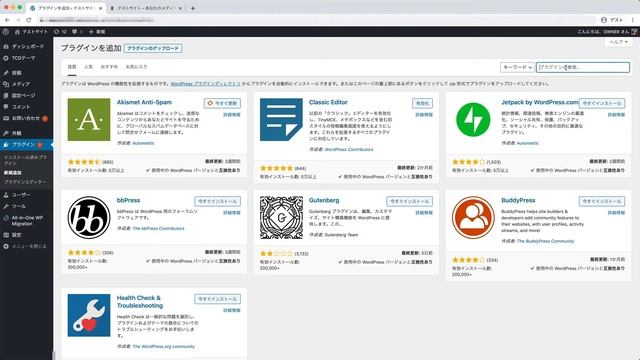The image size is (640, 360).
Task: Click the Health Check plugin icon
Action: [89, 316]
